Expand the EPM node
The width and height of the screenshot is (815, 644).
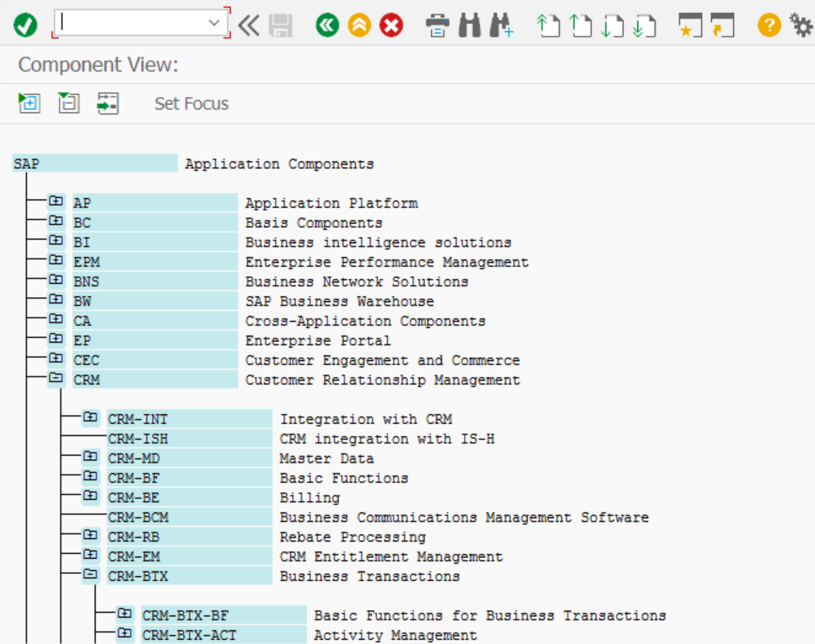(x=56, y=260)
